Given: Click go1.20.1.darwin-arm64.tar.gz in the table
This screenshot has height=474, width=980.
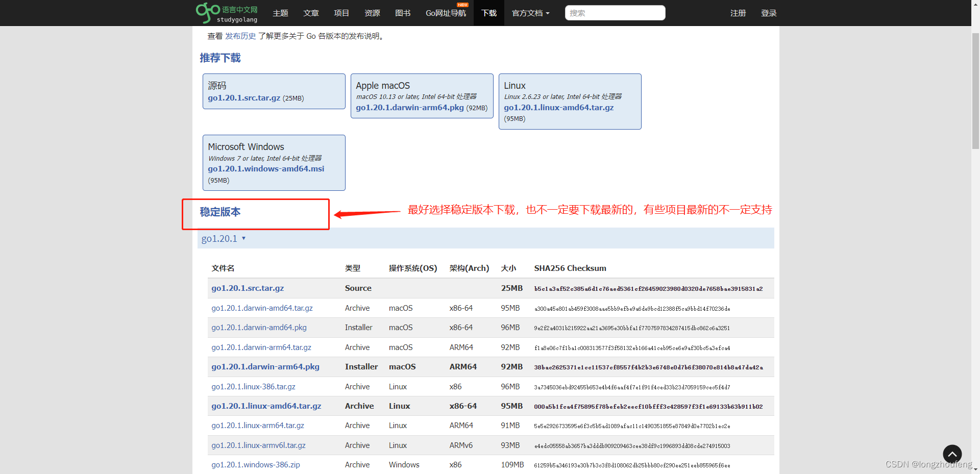Looking at the screenshot, I should pyautogui.click(x=261, y=347).
